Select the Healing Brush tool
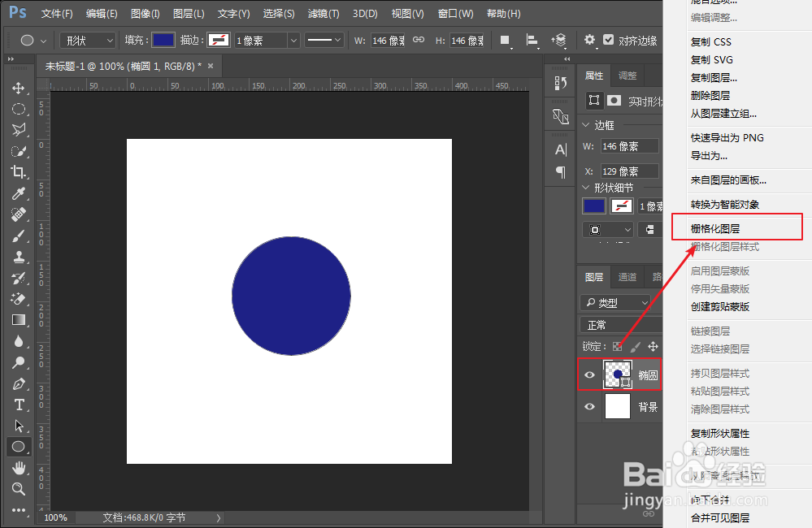 19,214
